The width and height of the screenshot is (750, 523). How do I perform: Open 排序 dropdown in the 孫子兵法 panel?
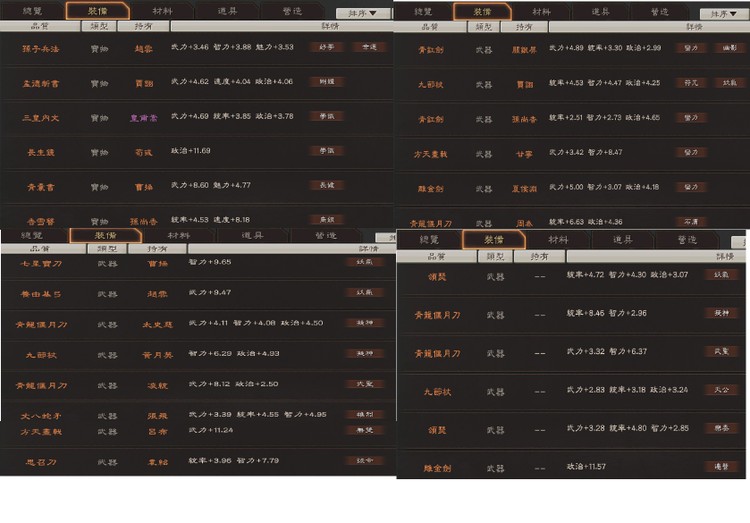[x=363, y=13]
